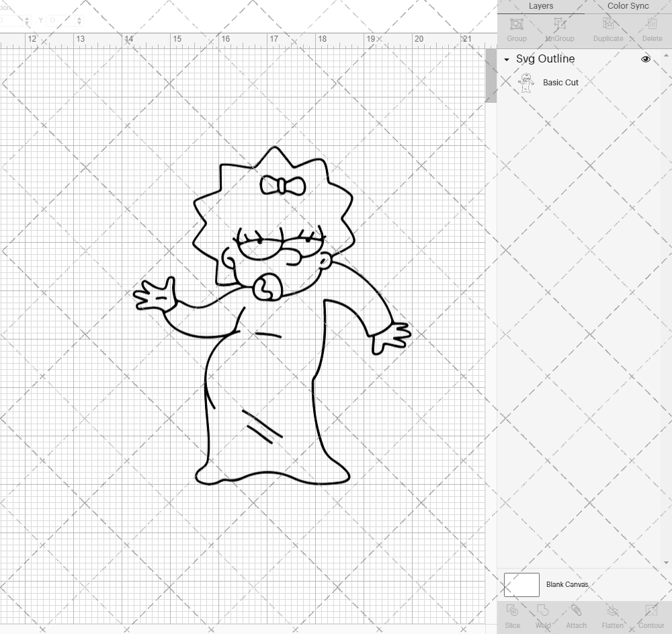Increase the X position with the stepper arrow
Image resolution: width=672 pixels, height=634 pixels.
[27, 17]
